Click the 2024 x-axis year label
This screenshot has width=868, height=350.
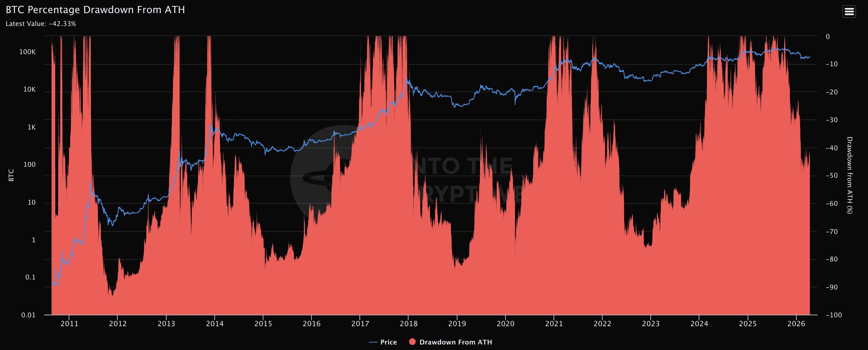pos(699,324)
